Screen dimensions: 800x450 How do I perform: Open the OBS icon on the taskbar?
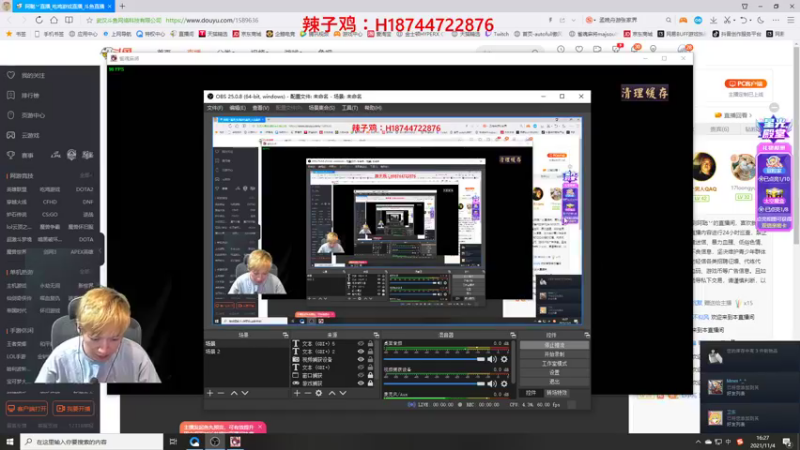(x=215, y=442)
